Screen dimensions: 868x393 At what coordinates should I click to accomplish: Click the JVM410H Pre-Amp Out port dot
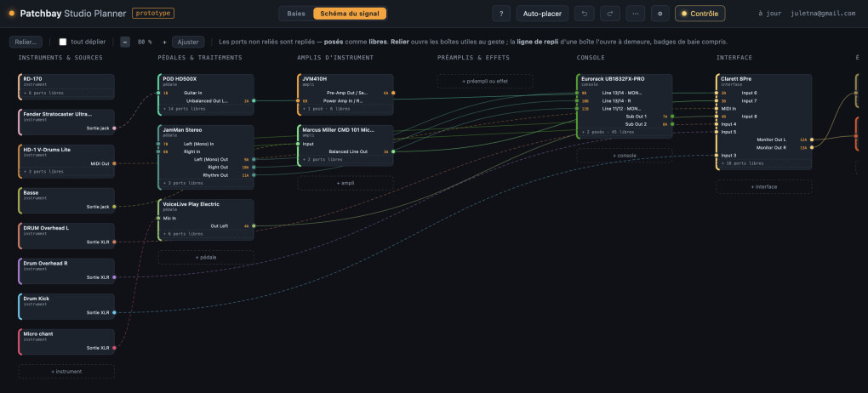(393, 93)
